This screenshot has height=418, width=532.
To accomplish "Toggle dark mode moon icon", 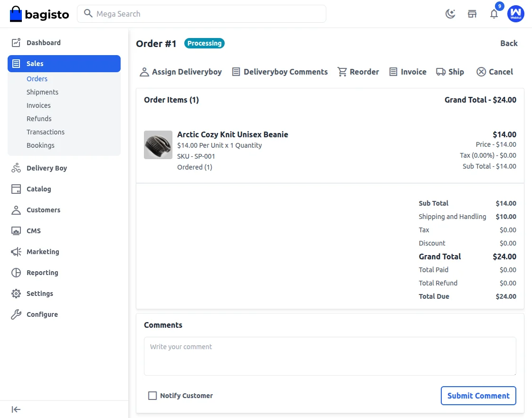I will (450, 14).
